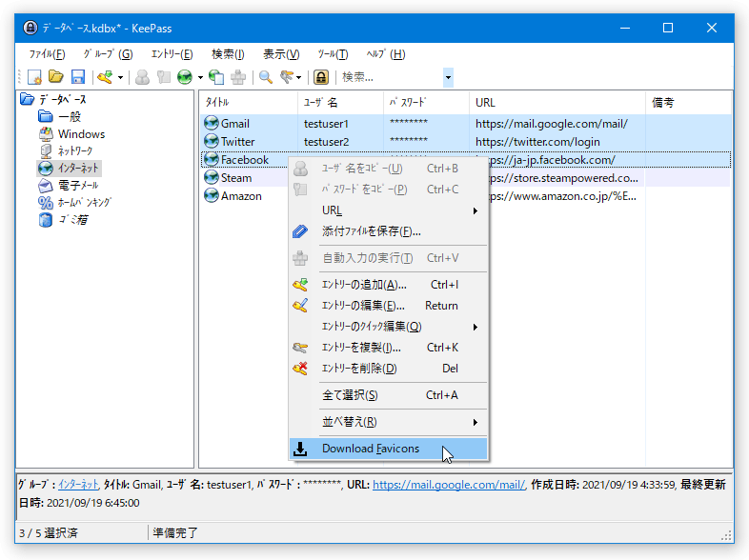Open the 検索(I) menu

point(228,54)
